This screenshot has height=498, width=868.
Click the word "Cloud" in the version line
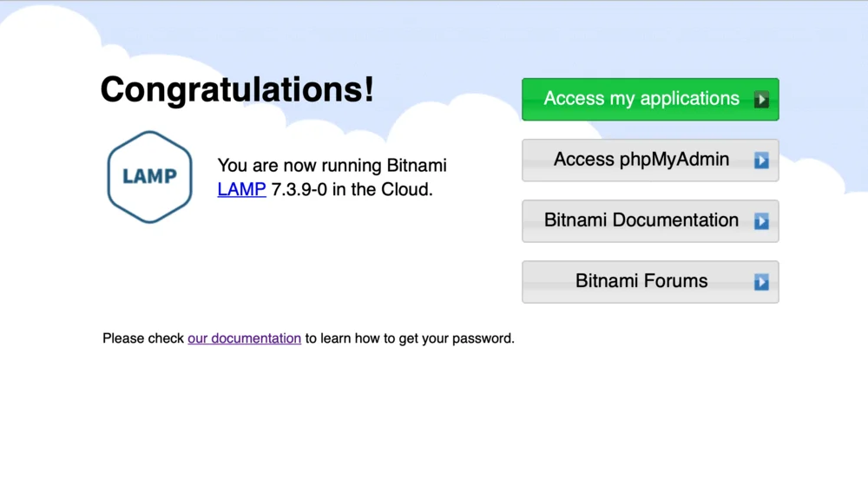tap(406, 189)
